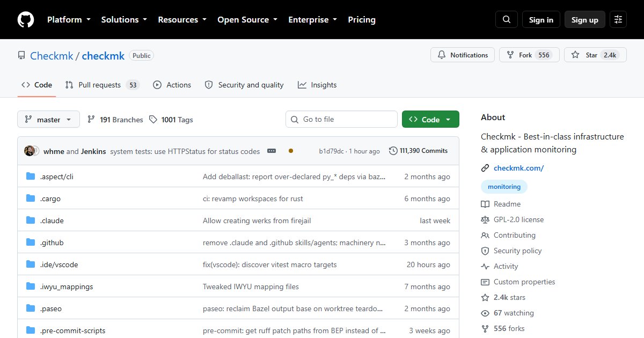
Task: Click the Contributing people icon
Action: [x=485, y=235]
